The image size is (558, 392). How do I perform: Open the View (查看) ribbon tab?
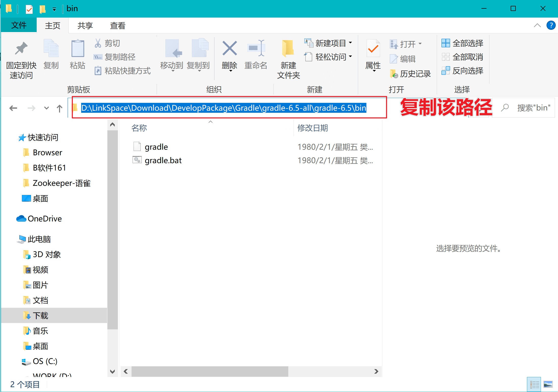118,25
